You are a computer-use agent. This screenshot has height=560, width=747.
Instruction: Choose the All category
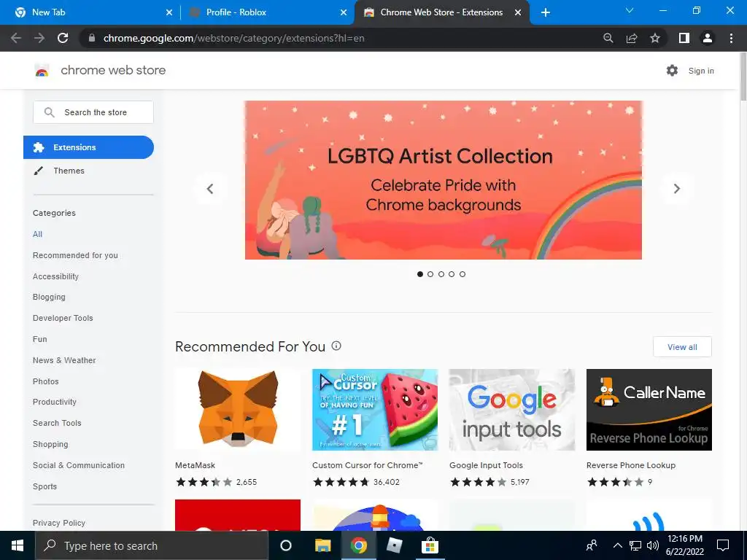click(38, 234)
